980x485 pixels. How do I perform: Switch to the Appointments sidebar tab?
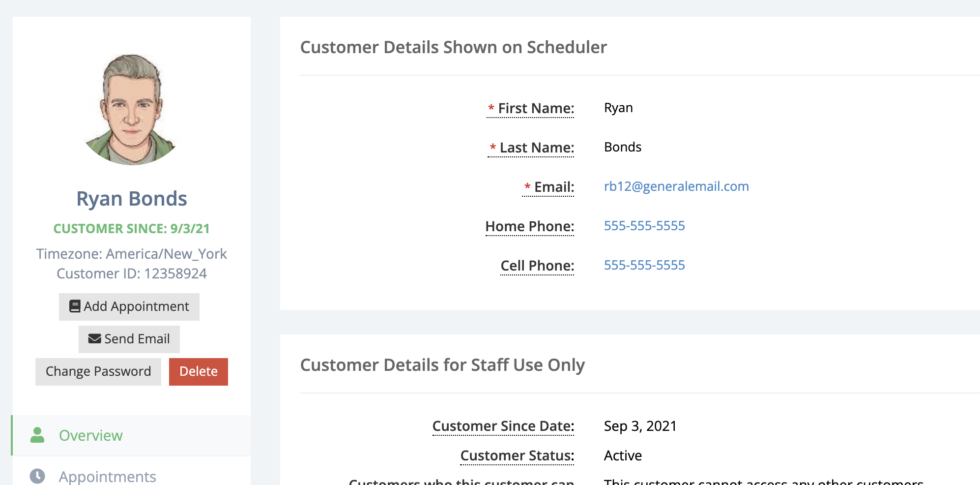click(x=107, y=476)
